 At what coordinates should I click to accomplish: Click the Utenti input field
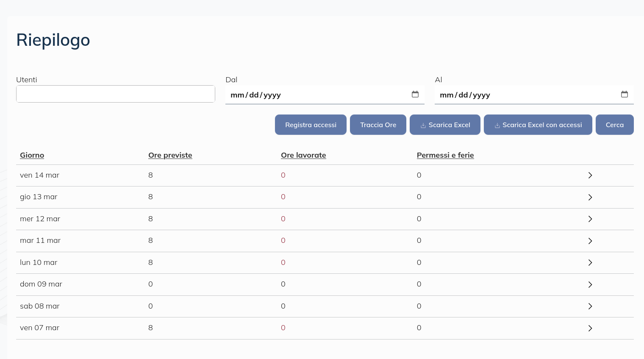pyautogui.click(x=115, y=94)
